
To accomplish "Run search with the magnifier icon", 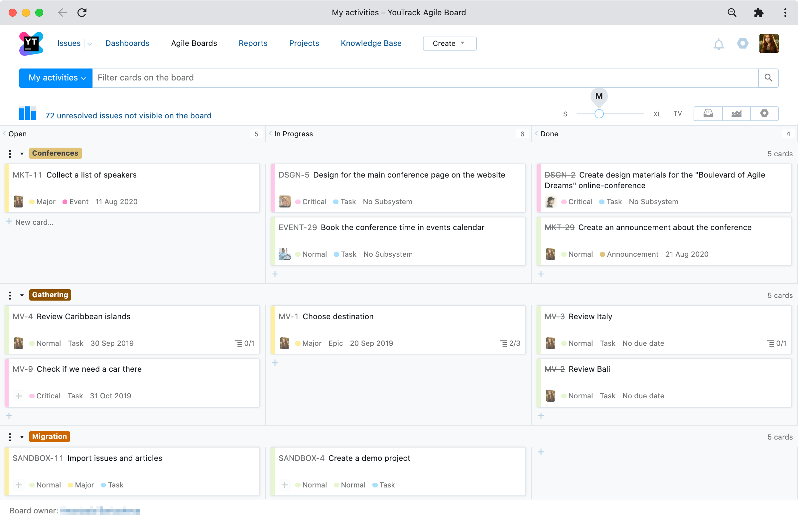I will (x=769, y=78).
